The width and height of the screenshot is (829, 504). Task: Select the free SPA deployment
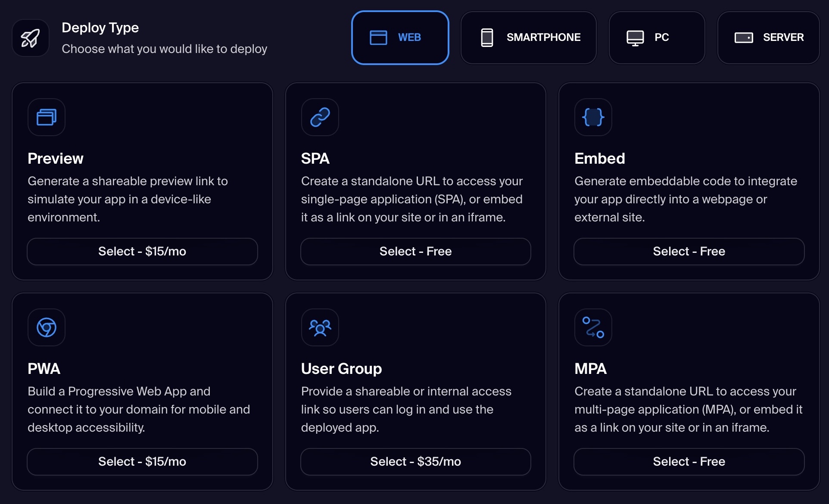(x=415, y=252)
